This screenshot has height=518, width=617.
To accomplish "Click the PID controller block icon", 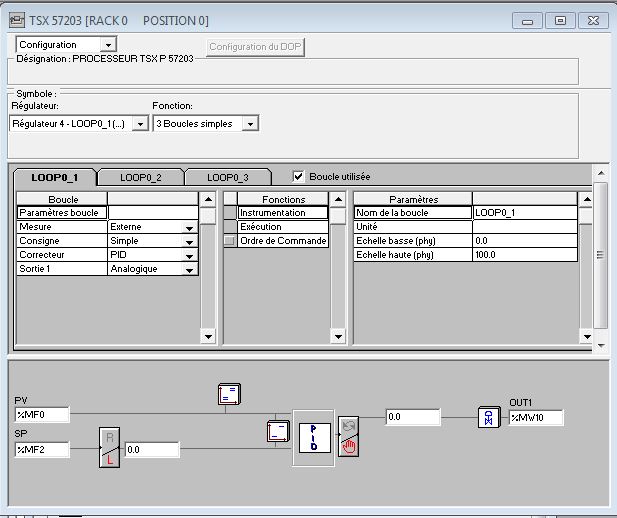I will 315,437.
